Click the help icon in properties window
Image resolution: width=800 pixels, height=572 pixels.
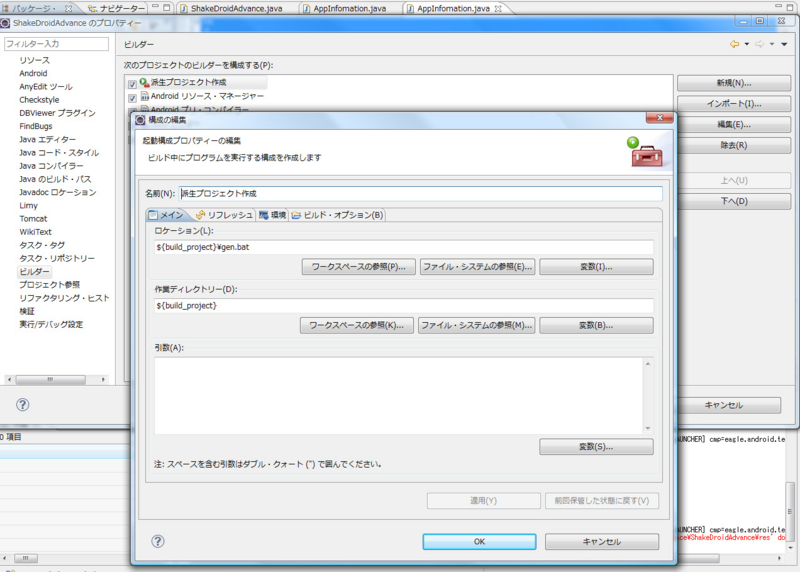point(22,405)
